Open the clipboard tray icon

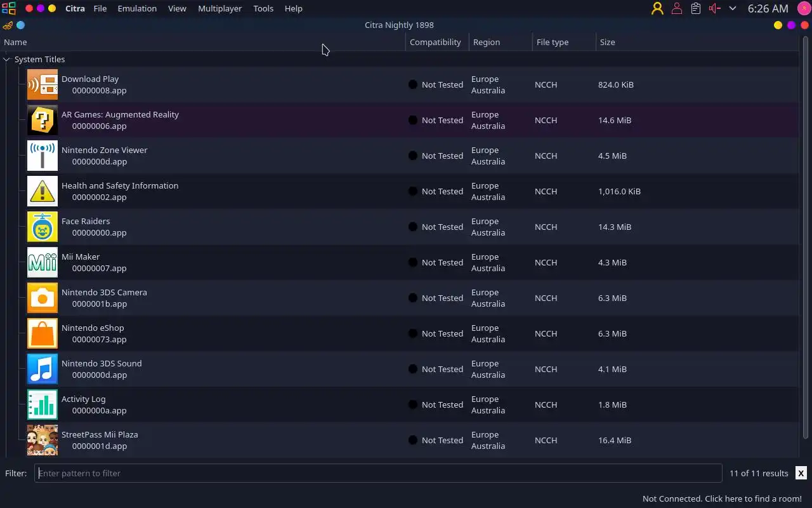coord(696,8)
